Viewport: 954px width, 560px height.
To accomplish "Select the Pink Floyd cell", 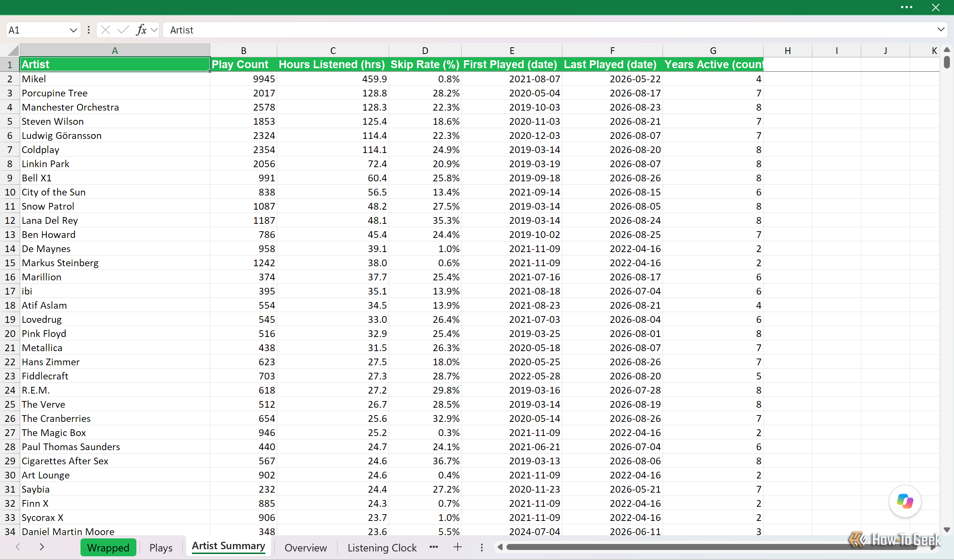I will pos(115,333).
